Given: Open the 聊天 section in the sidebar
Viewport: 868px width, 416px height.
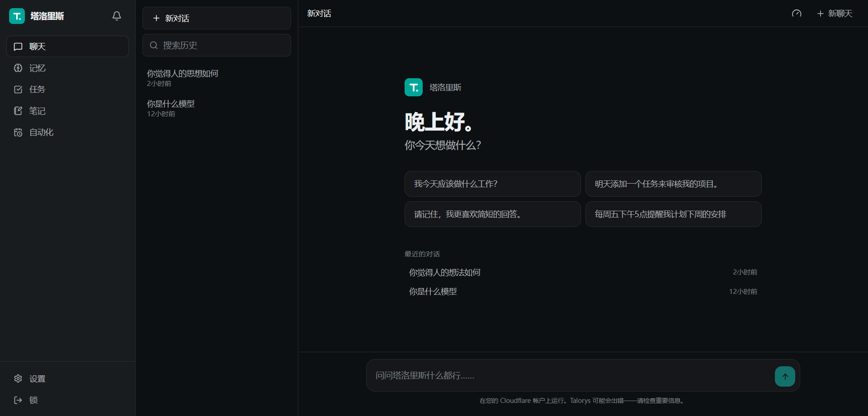Looking at the screenshot, I should [67, 47].
